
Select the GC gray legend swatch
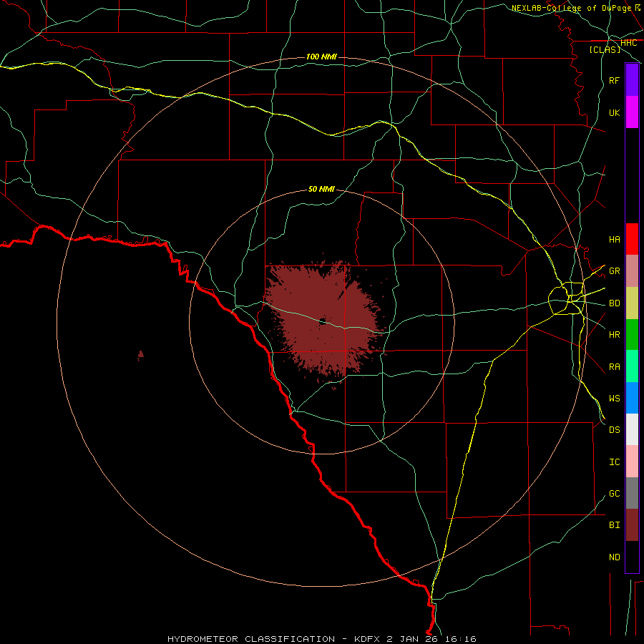632,493
